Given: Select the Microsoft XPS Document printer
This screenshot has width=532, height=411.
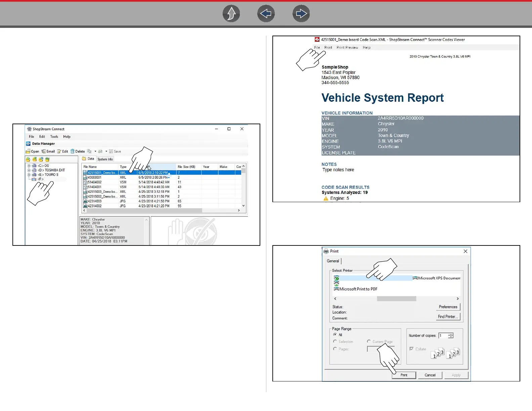Looking at the screenshot, I should (437, 278).
